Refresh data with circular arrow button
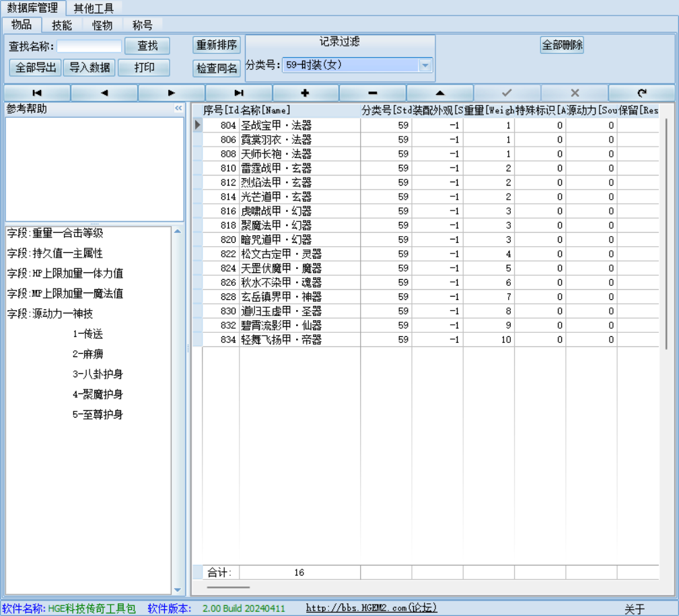Viewport: 679px width, 616px height. pyautogui.click(x=642, y=93)
